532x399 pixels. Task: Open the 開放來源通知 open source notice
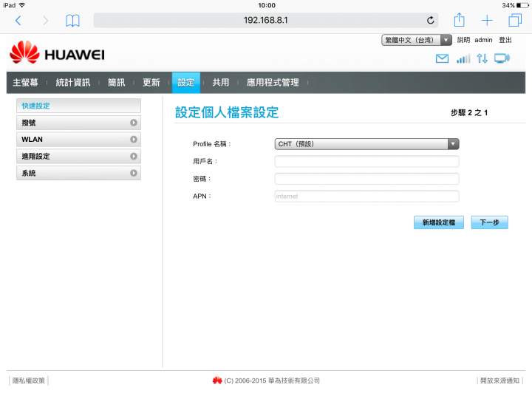coord(499,381)
